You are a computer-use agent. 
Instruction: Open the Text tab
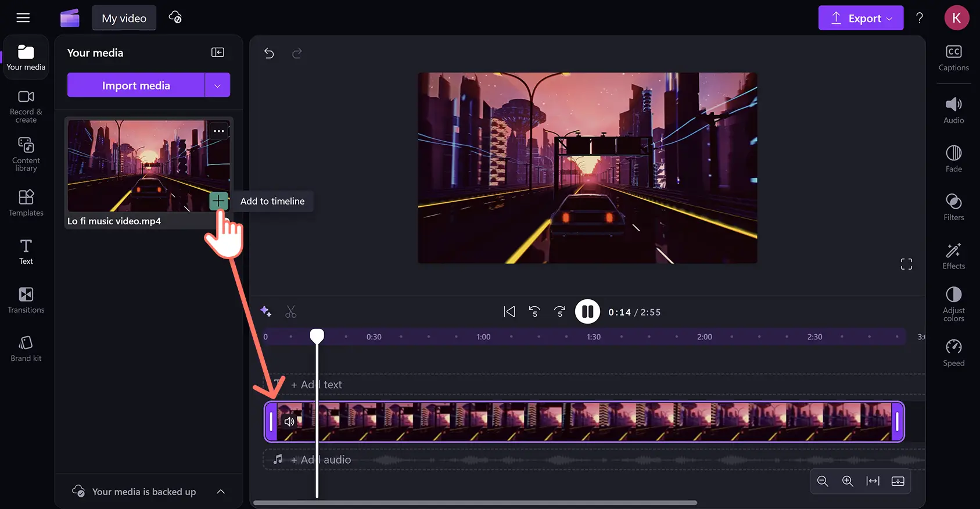pyautogui.click(x=26, y=252)
